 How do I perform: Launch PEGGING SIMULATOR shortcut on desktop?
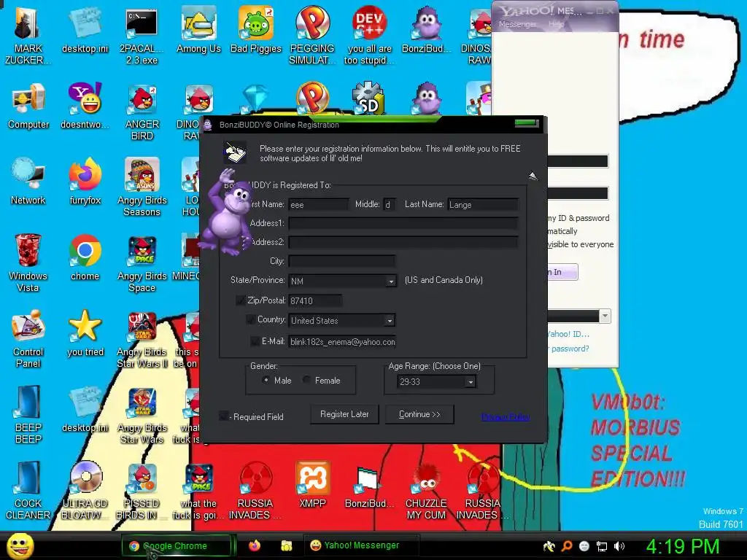(x=312, y=34)
